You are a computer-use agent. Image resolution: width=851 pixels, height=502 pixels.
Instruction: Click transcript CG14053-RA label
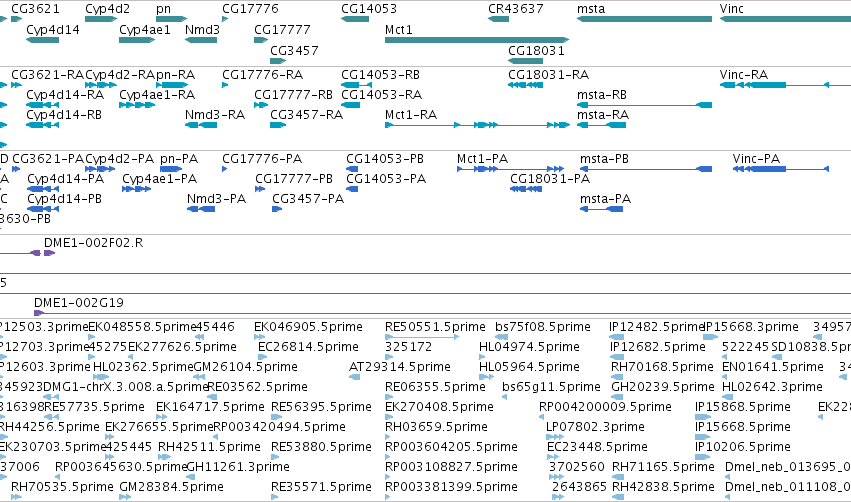point(382,95)
